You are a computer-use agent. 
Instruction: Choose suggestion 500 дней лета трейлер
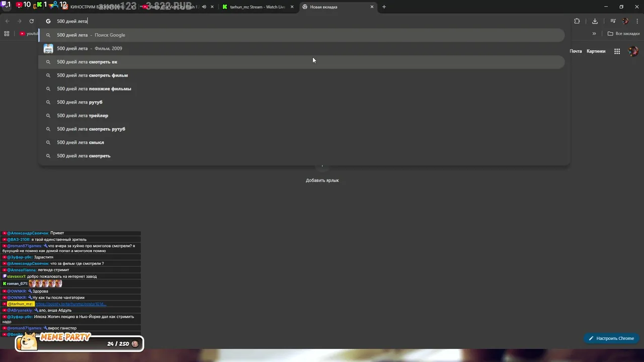[302, 116]
